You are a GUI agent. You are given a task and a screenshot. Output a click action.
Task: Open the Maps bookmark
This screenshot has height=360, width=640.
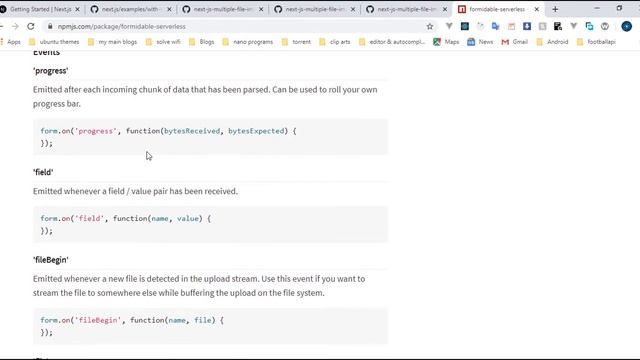tap(446, 42)
